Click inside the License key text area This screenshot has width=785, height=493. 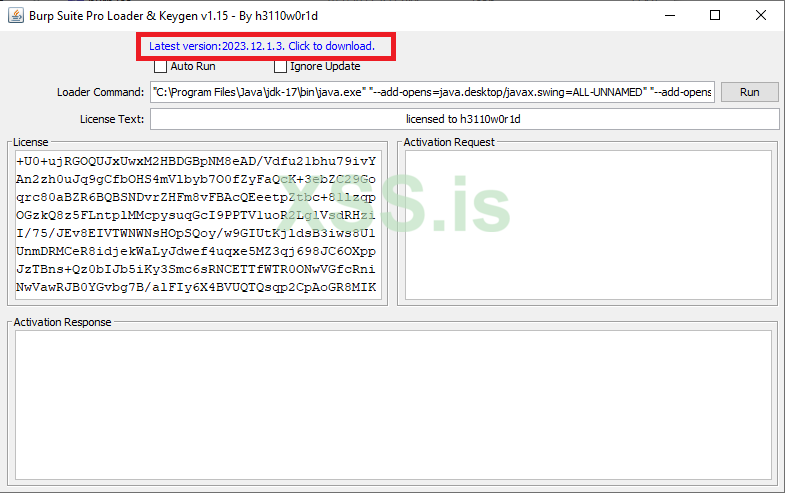[198, 225]
